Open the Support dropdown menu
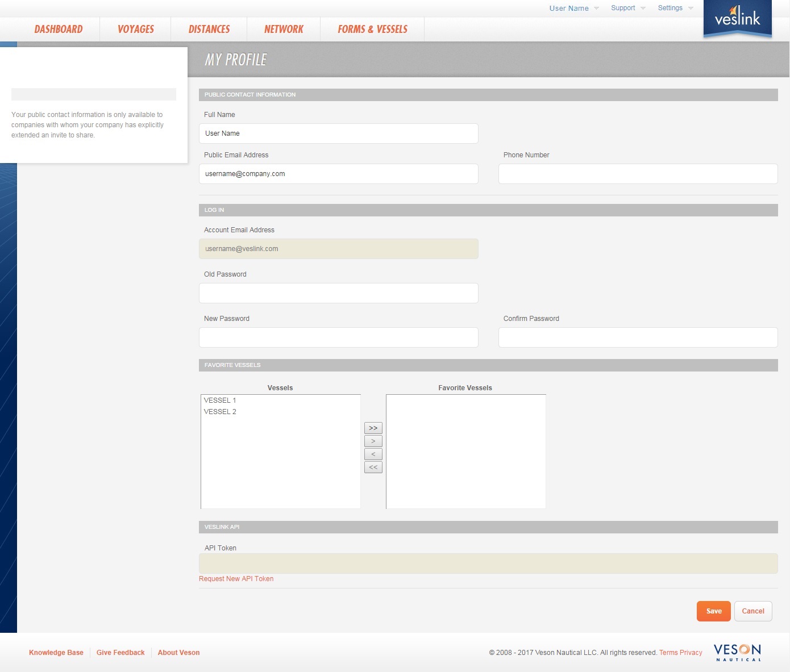The height and width of the screenshot is (672, 790). point(623,8)
